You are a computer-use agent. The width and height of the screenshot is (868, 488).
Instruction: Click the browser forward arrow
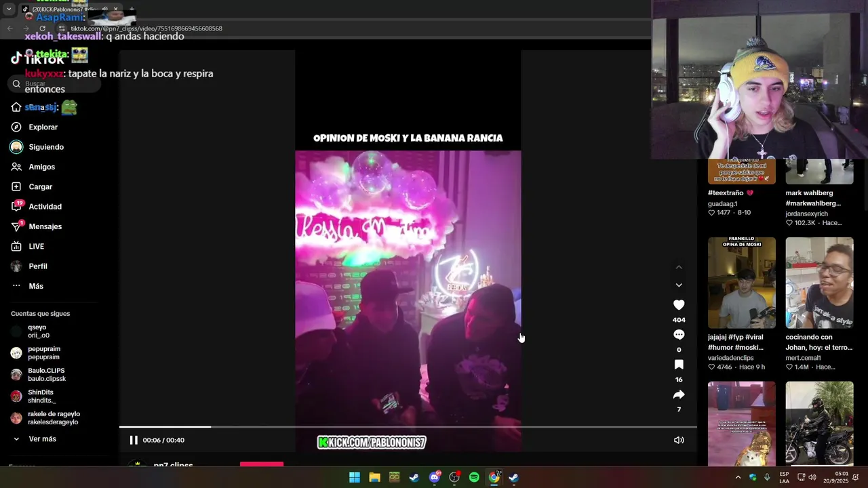pos(26,28)
